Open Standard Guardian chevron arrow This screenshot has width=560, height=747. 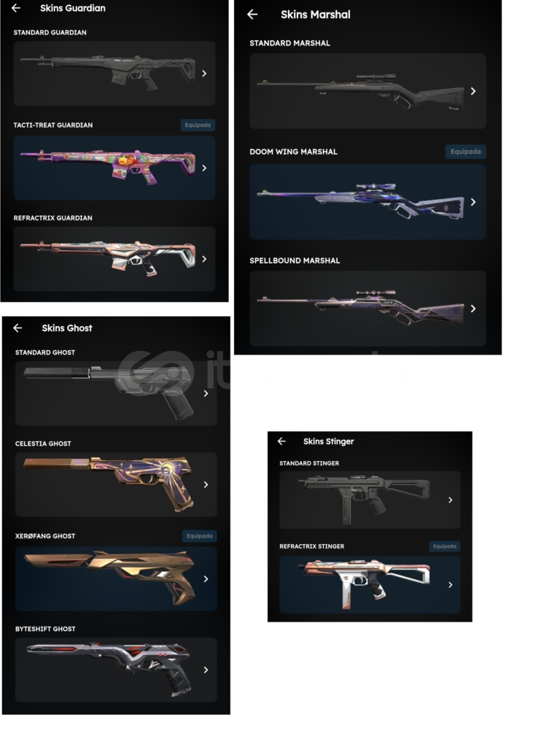click(x=204, y=74)
